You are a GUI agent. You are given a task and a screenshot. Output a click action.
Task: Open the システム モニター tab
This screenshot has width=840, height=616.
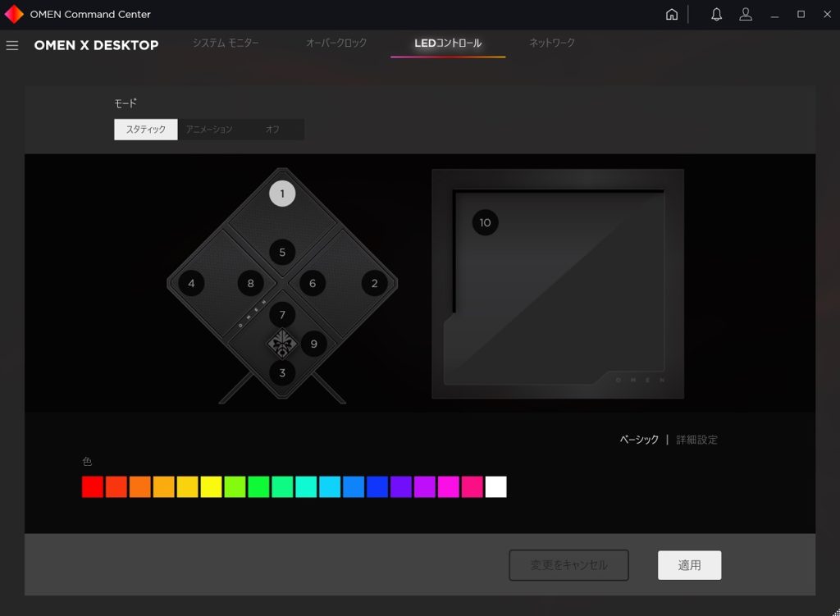[226, 43]
